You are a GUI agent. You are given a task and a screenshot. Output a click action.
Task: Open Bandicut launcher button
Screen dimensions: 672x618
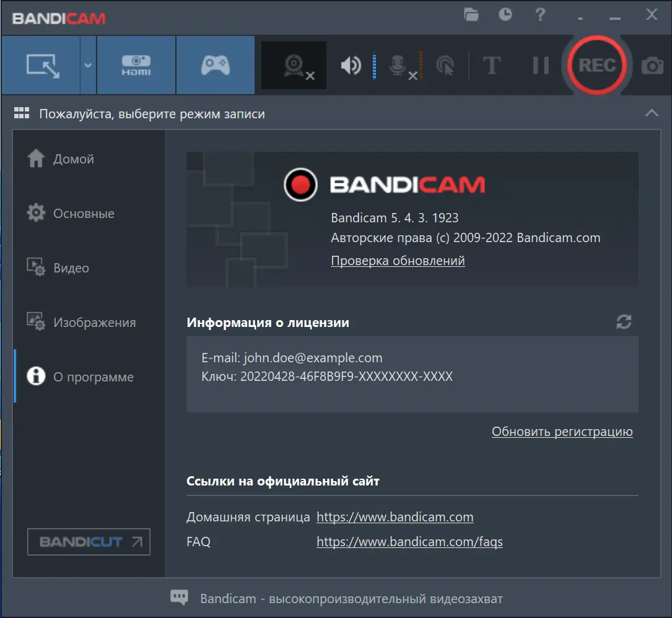pyautogui.click(x=89, y=542)
